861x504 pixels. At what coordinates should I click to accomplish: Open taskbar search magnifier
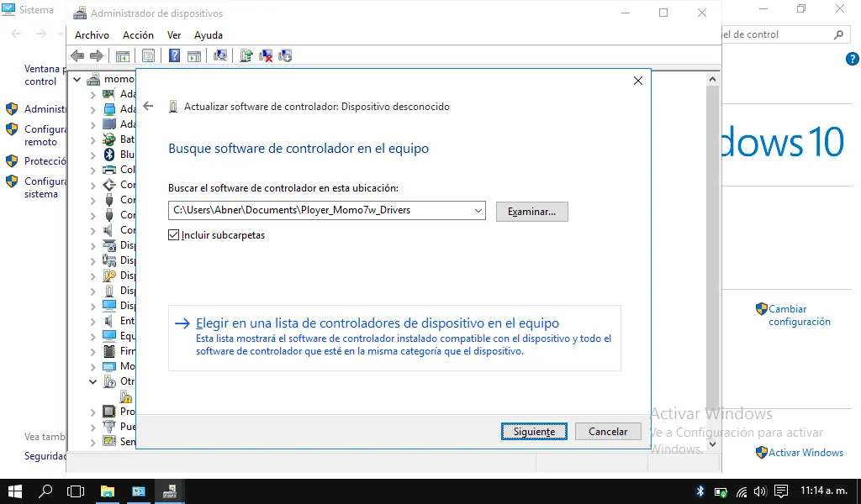click(x=45, y=491)
